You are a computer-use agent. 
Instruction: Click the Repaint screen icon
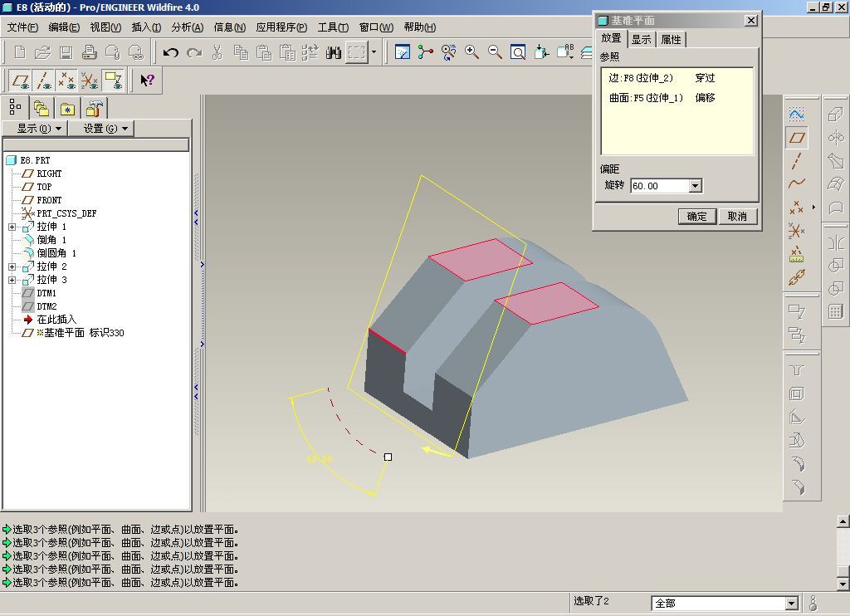coord(403,52)
